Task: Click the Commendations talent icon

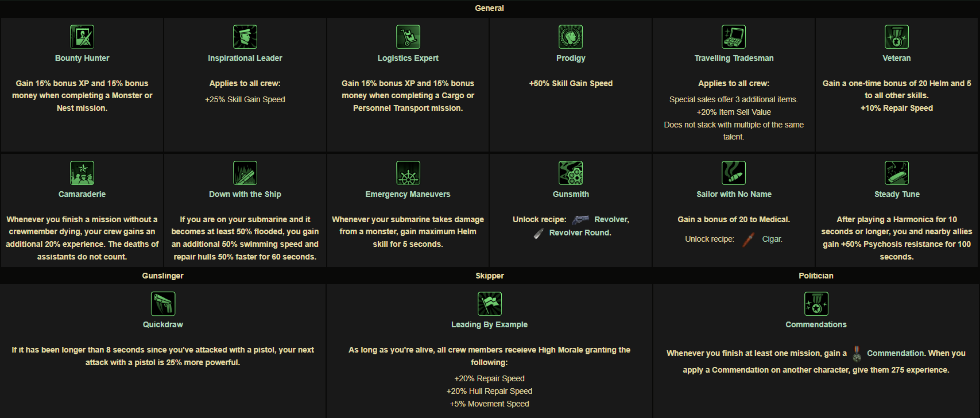Action: coord(816,304)
